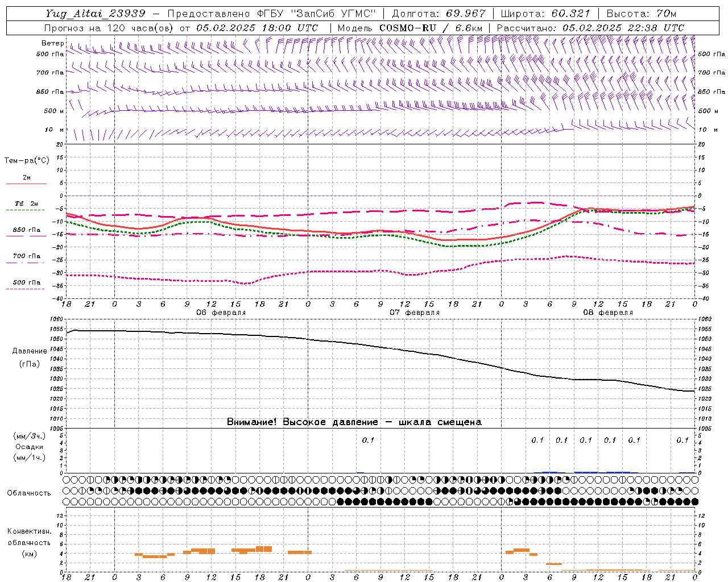Viewport: 728px width, 582px height.
Task: Select the 700 гПа temperature legend entry
Action: (x=26, y=259)
